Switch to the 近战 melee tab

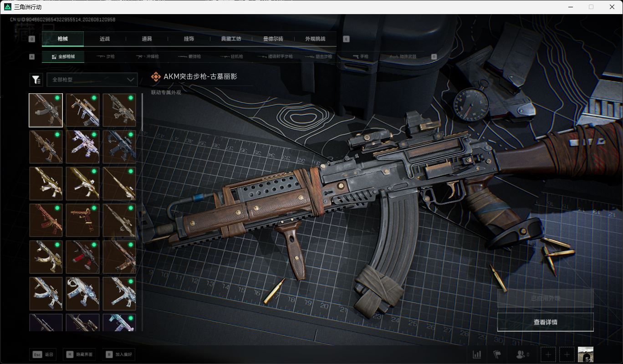[105, 39]
